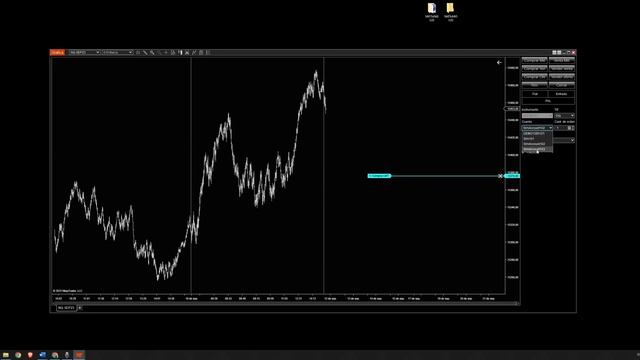Cancel the working order via its X
The height and width of the screenshot is (360, 640).
(500, 176)
